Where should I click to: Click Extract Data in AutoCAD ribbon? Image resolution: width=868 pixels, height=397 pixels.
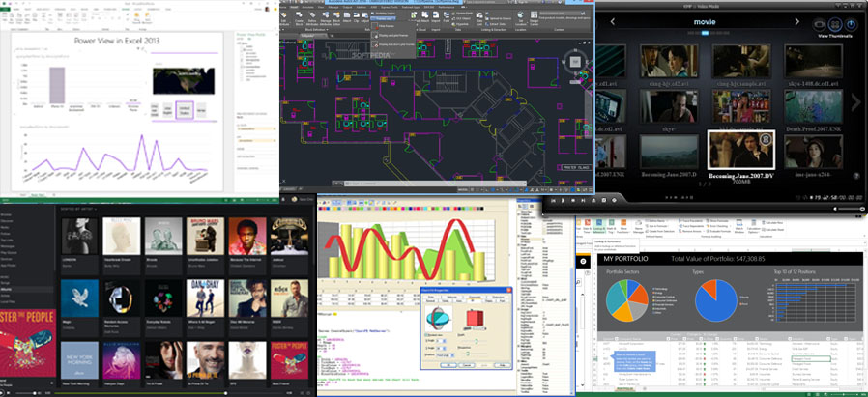pyautogui.click(x=496, y=24)
